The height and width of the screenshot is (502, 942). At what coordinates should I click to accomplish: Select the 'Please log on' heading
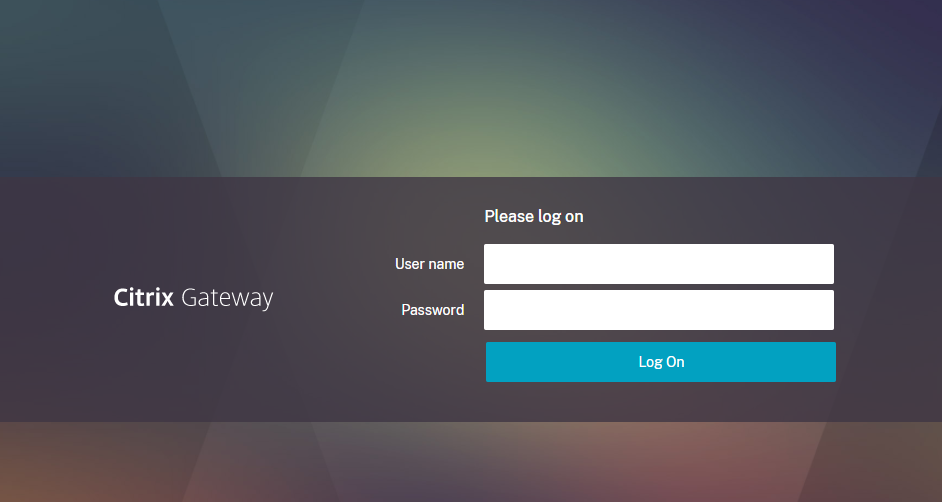[x=533, y=216]
